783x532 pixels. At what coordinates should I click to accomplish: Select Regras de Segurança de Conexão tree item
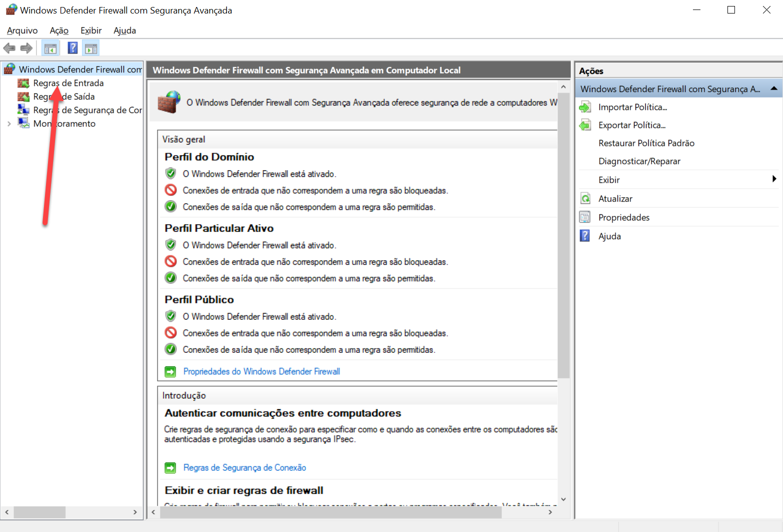pyautogui.click(x=88, y=110)
